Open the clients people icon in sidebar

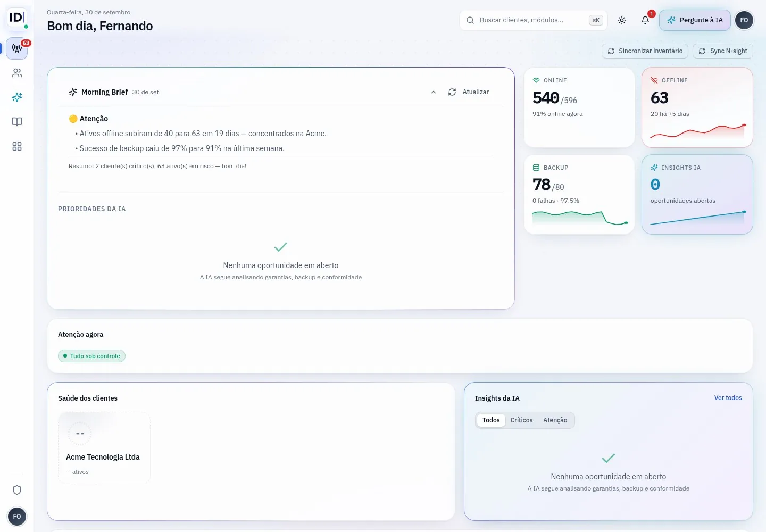[x=17, y=73]
